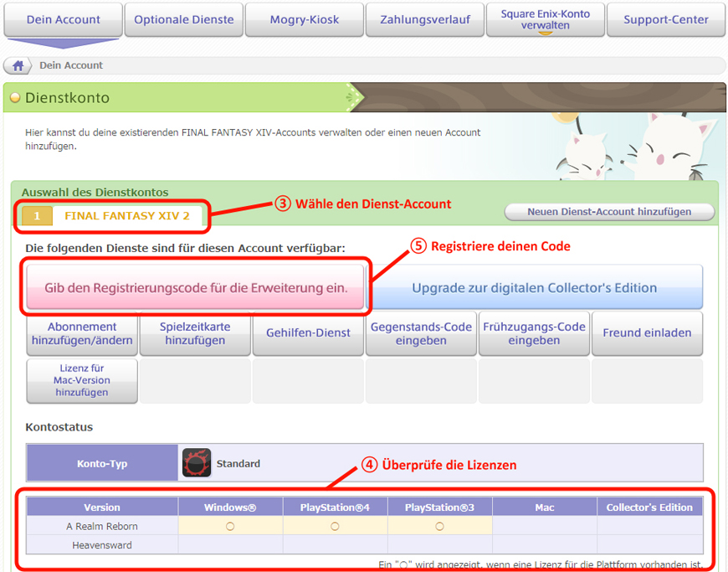The width and height of the screenshot is (728, 572).
Task: Click Dein Account breadcrumb text
Action: (x=71, y=65)
